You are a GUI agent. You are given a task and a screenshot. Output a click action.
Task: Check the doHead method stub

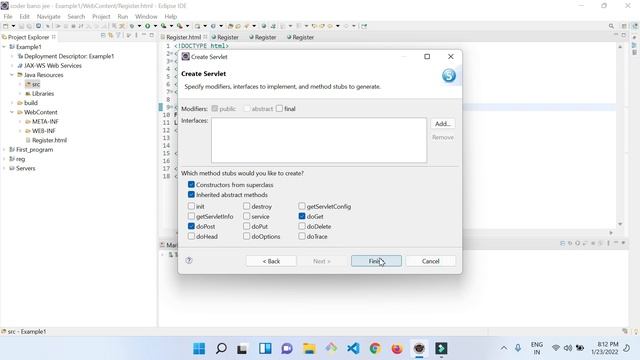191,236
